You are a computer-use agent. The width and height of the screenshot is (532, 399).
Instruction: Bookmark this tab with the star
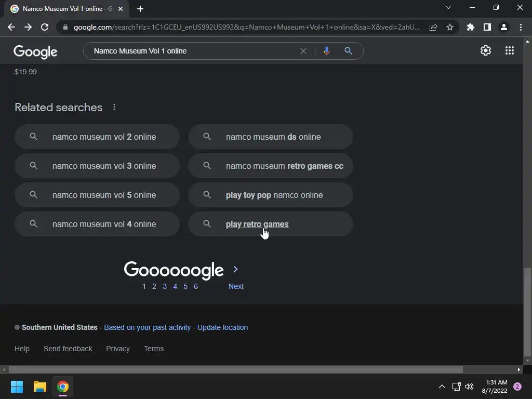click(x=450, y=27)
